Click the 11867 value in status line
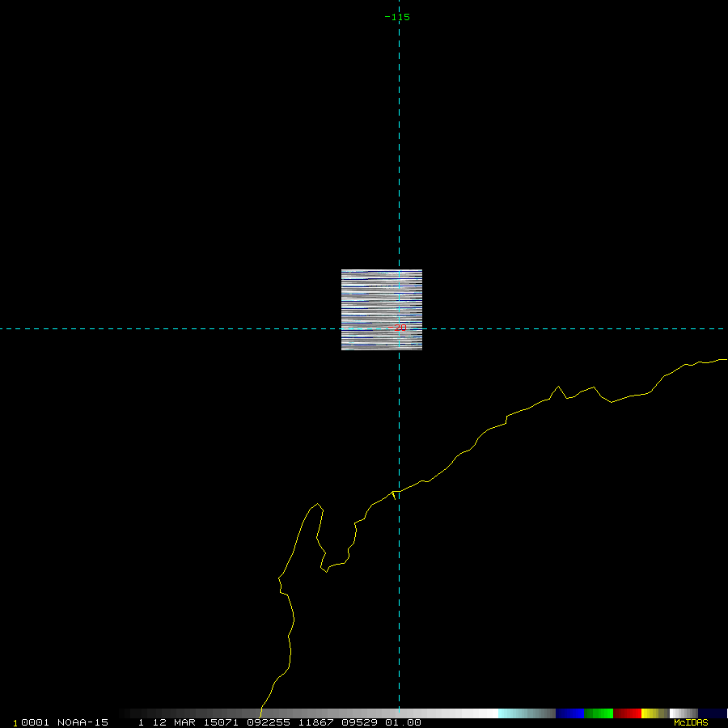Screen dimensions: 728x728 (315, 722)
